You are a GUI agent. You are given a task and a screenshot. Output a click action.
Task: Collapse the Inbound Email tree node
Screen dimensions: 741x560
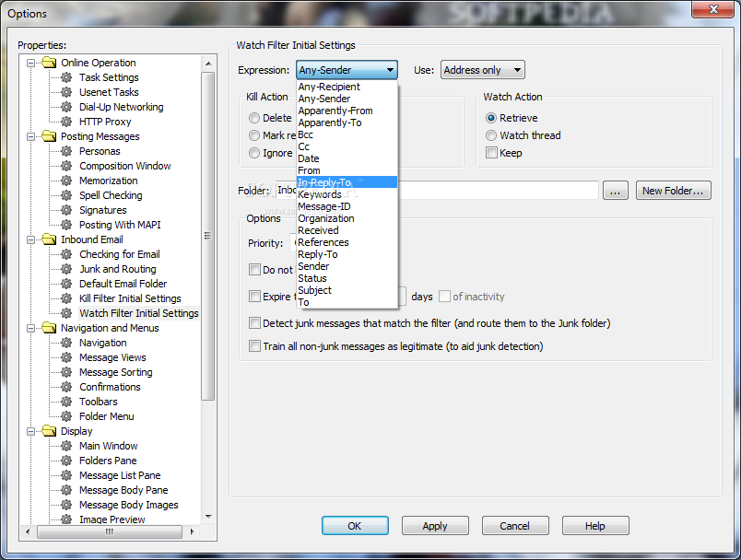point(30,239)
